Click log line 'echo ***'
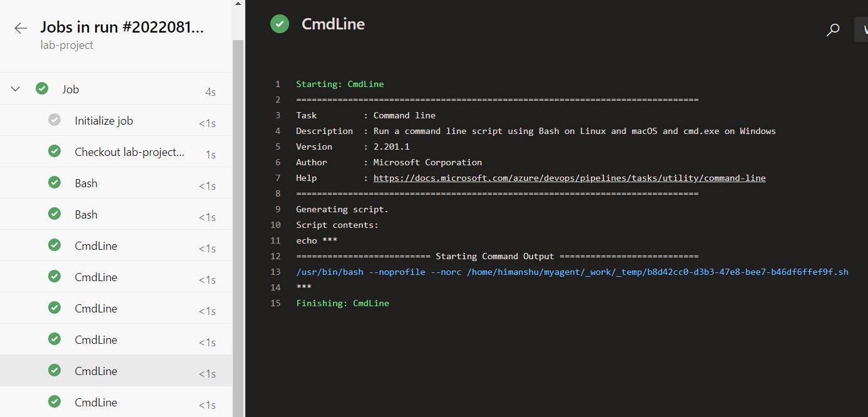Image resolution: width=868 pixels, height=417 pixels. 317,240
